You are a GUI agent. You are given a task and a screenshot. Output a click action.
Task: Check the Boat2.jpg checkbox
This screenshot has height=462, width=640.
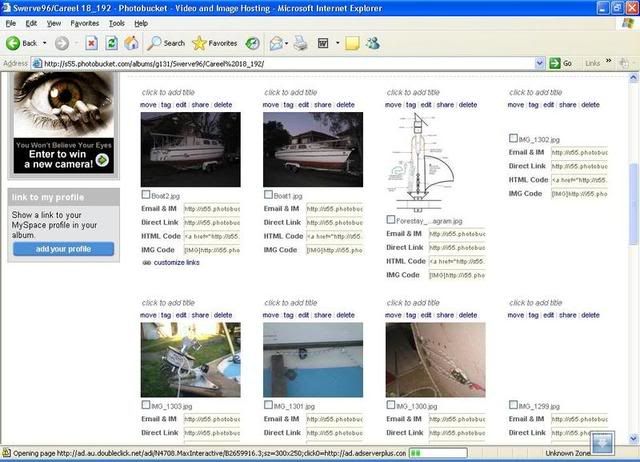point(146,195)
